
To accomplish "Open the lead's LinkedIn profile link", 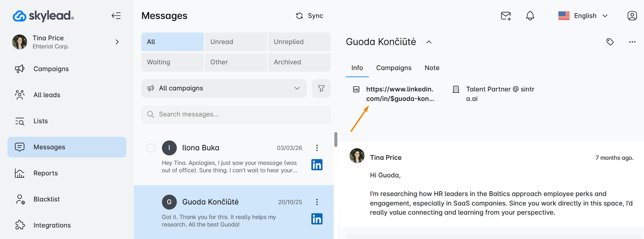I will (x=400, y=94).
